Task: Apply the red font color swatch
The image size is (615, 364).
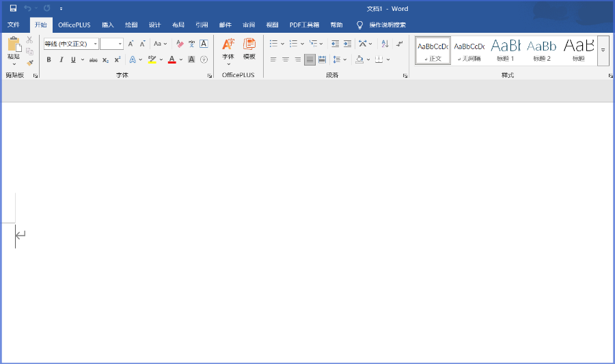Action: click(x=172, y=59)
